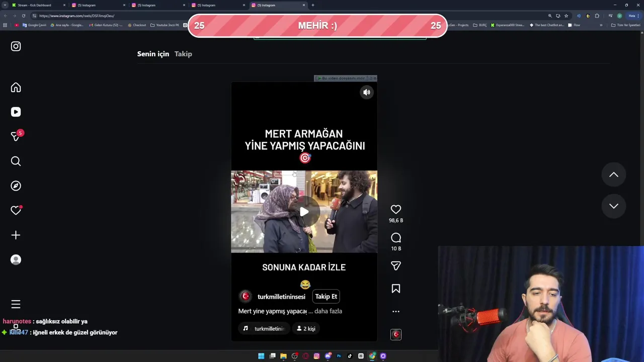Open the Youtube 3ncü PK bookmark folder
644x362 pixels.
coord(165,25)
